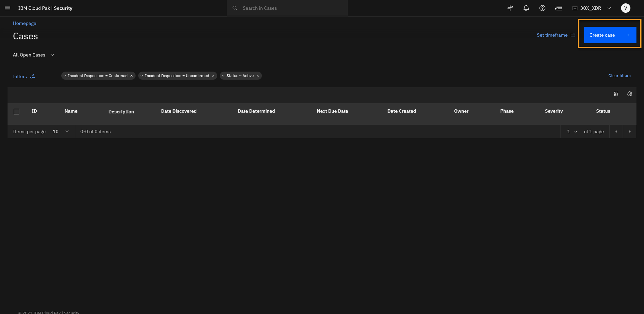Open table settings gear icon

tap(630, 94)
